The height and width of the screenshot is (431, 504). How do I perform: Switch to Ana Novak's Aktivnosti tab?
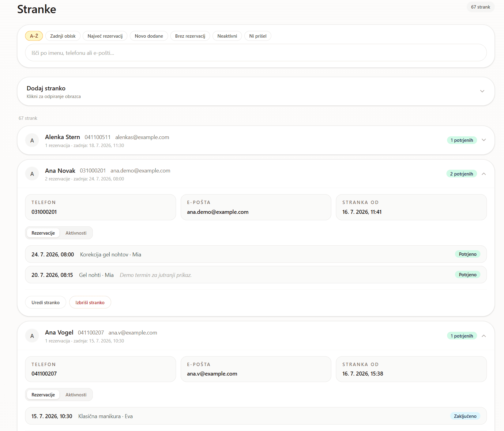[76, 233]
